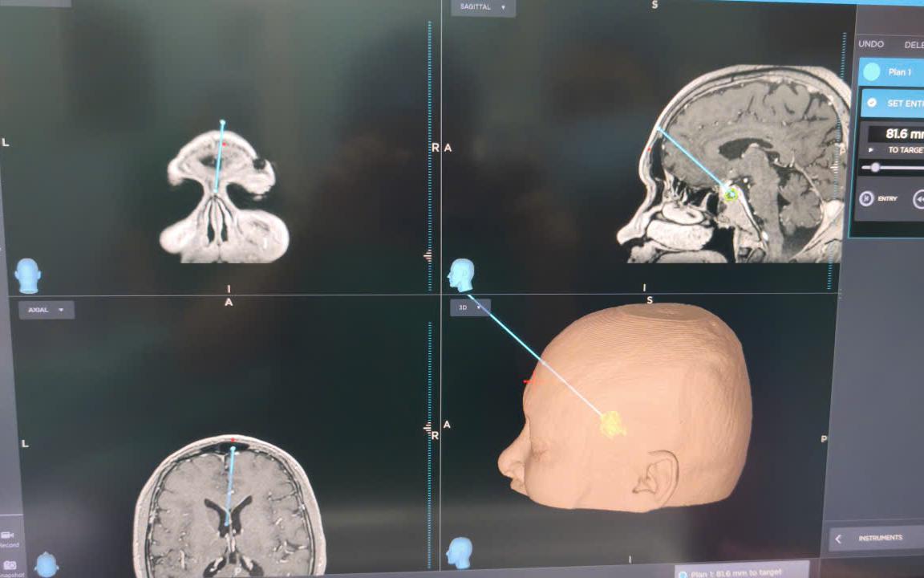Click the sagittal slice scroll bar marker
This screenshot has height=578, width=924.
point(834,168)
